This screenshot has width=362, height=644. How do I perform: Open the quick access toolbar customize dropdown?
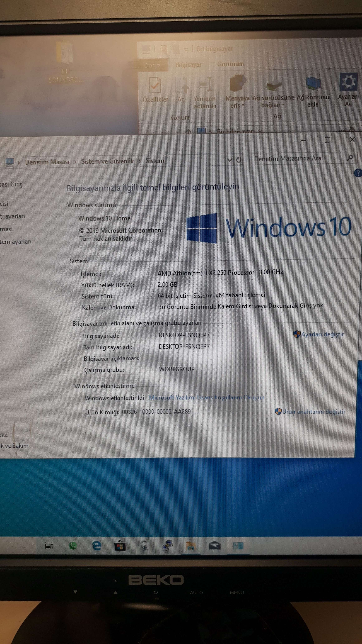(186, 49)
